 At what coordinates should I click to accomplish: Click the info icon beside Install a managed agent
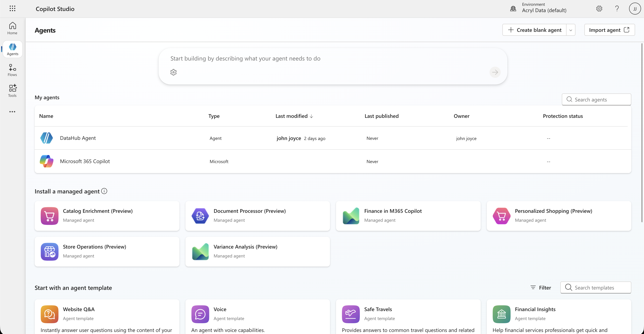(x=104, y=191)
